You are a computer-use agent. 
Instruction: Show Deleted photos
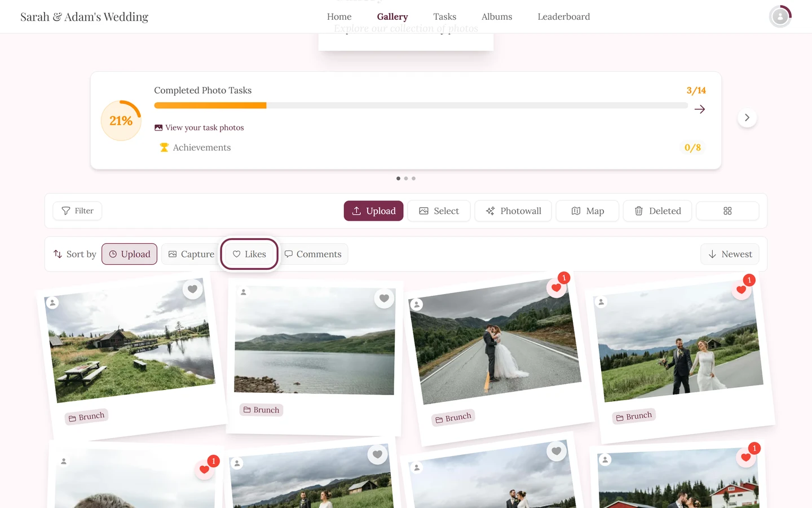(657, 211)
